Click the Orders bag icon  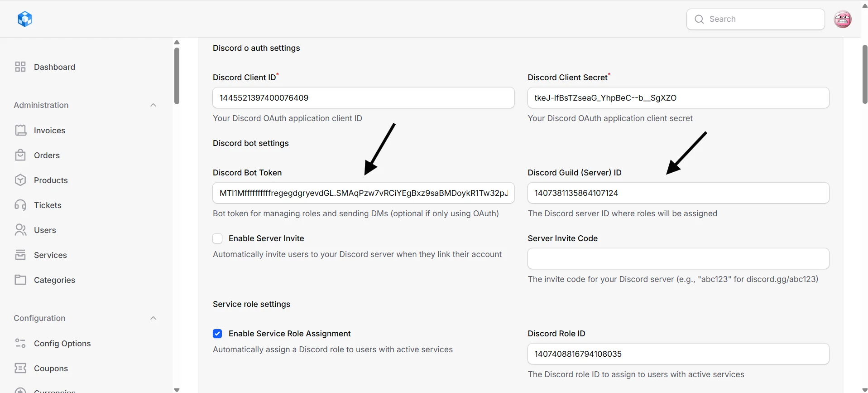[x=20, y=155]
